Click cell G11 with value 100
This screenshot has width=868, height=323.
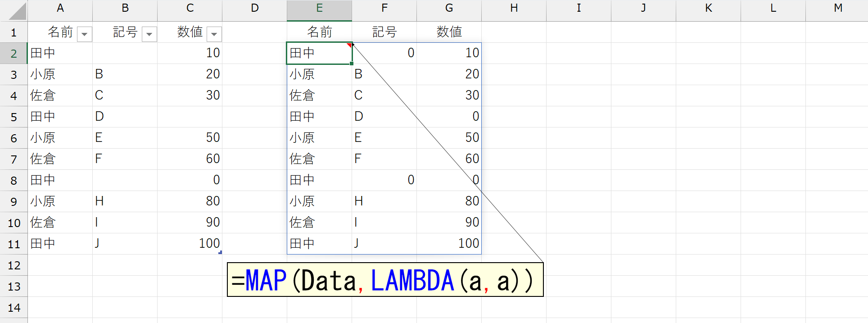pyautogui.click(x=449, y=244)
